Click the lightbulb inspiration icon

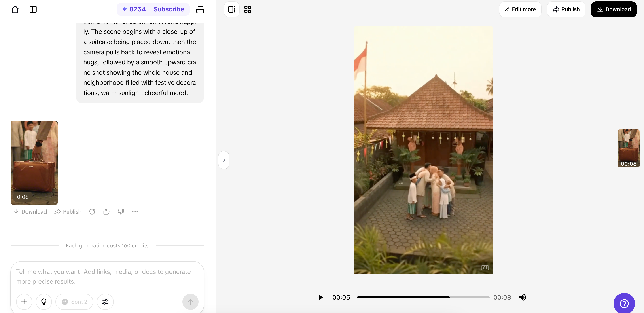[x=44, y=302]
